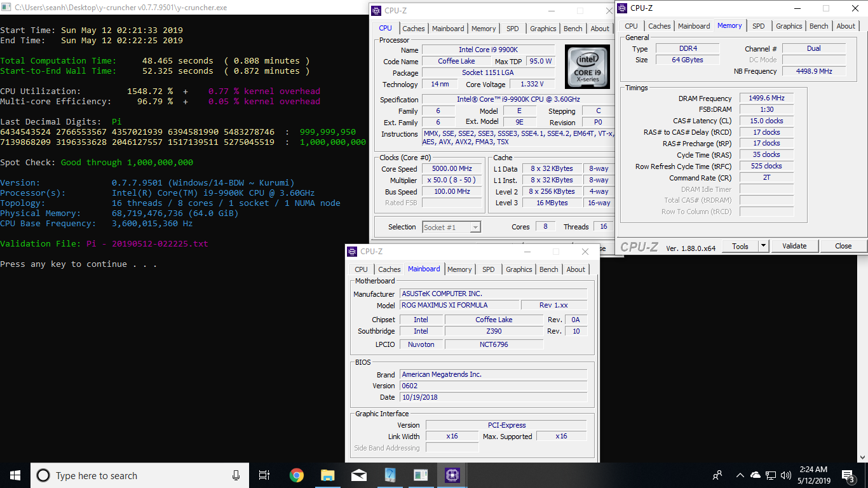868x488 pixels.
Task: Show hidden system tray icons chevron
Action: click(x=740, y=475)
